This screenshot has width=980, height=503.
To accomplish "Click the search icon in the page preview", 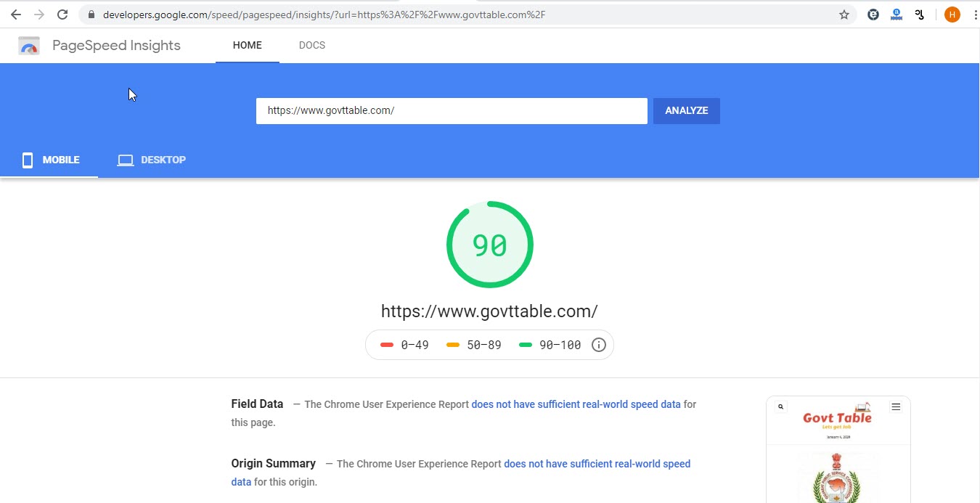I will pos(780,406).
